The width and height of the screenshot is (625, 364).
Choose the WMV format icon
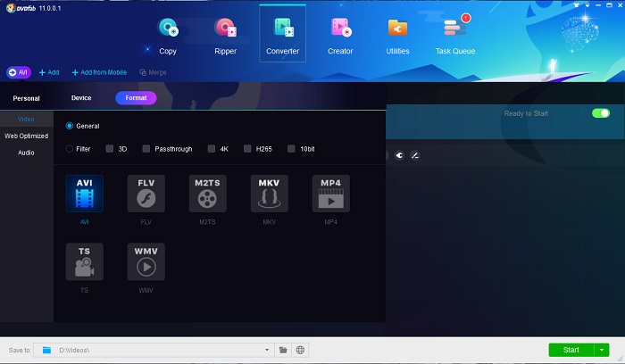(x=146, y=261)
